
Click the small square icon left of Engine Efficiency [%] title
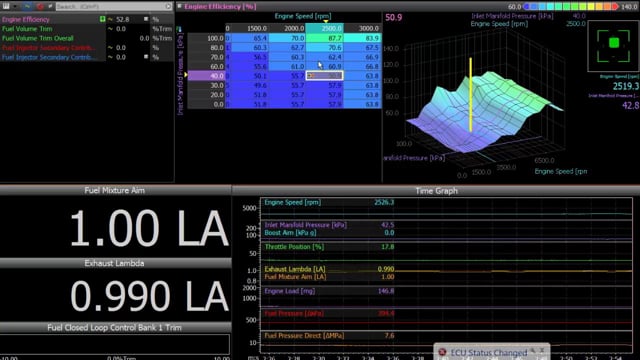(179, 6)
